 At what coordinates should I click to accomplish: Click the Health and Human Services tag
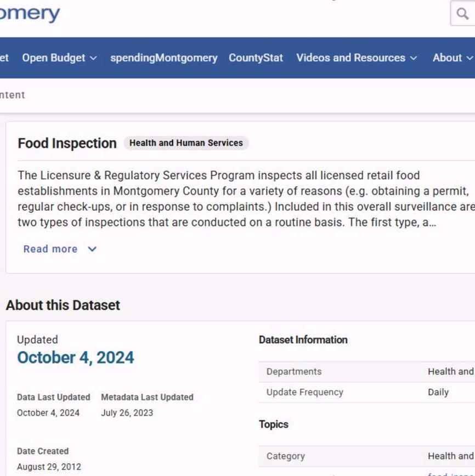(186, 143)
